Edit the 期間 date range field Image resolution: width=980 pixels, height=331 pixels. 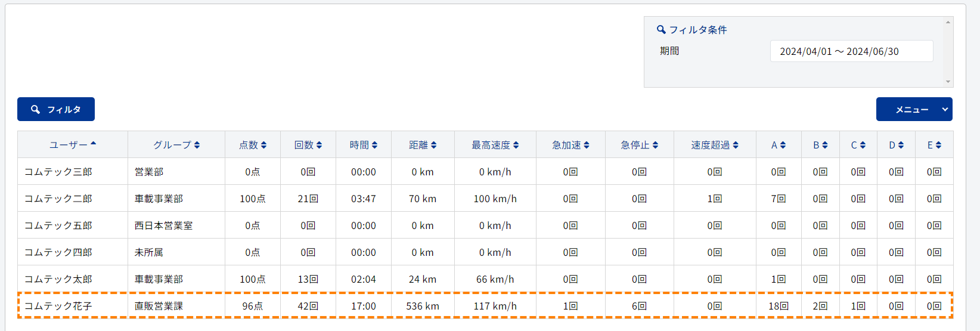[x=851, y=51]
